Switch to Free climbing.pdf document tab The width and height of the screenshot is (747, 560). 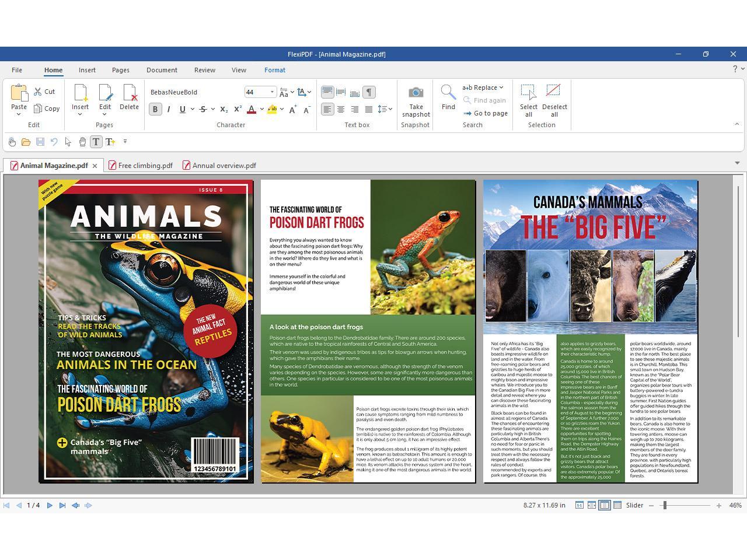coord(145,166)
